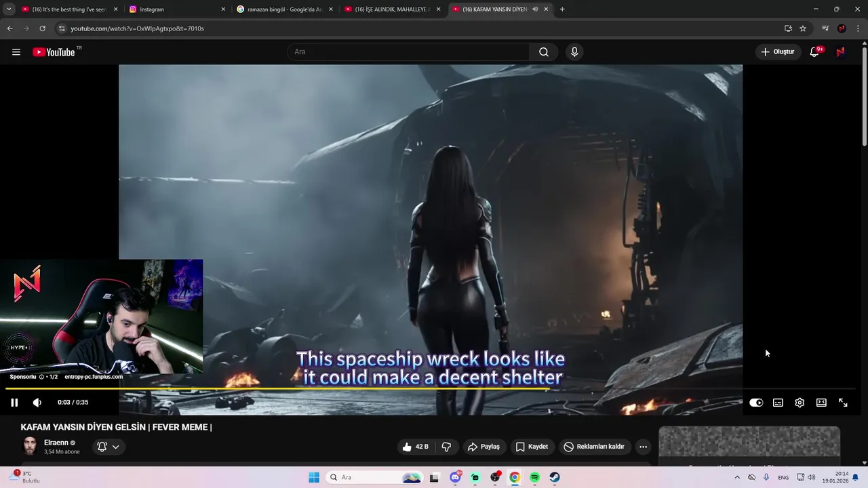Screen dimensions: 868x488
Task: Go back to the previous page
Action: tap(9, 28)
